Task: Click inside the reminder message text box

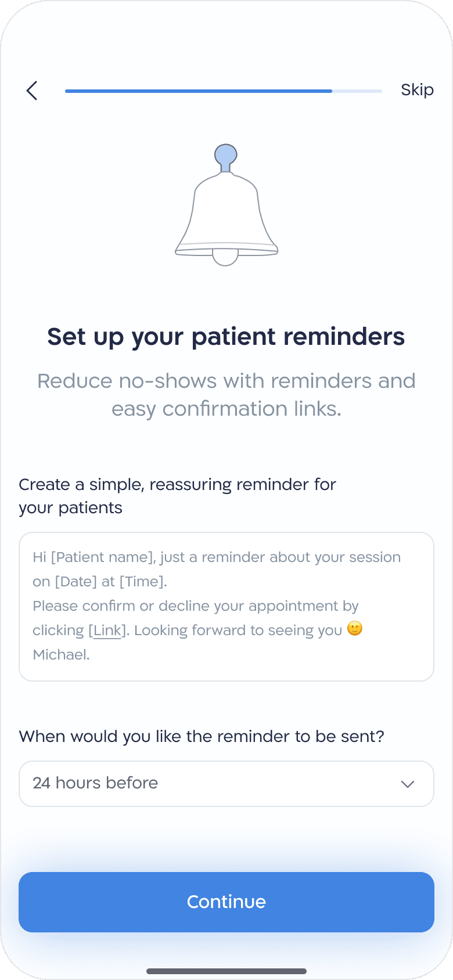Action: click(227, 607)
